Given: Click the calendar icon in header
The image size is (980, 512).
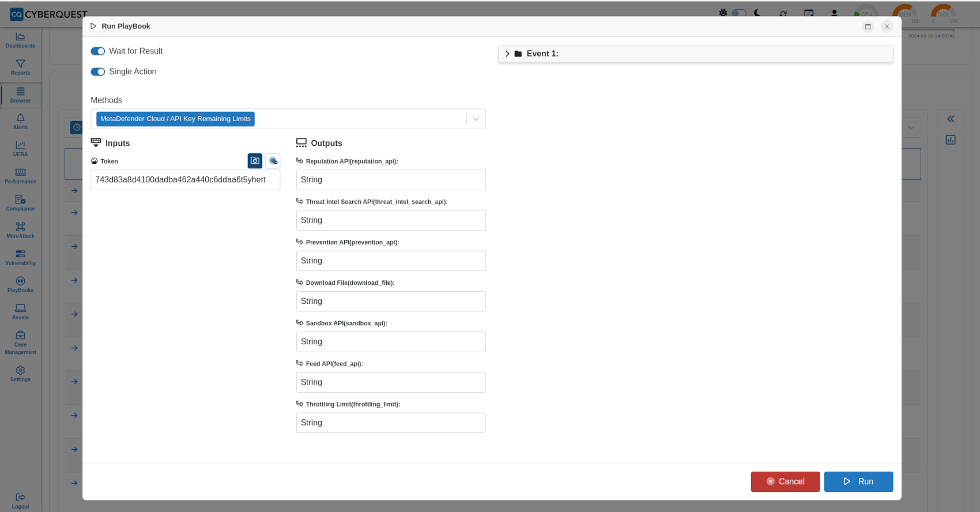Looking at the screenshot, I should pyautogui.click(x=809, y=13).
